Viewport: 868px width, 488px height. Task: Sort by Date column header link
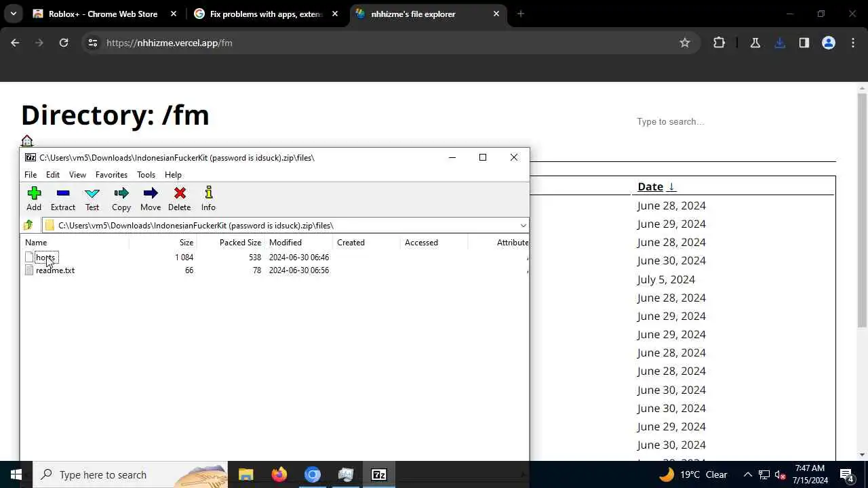(656, 186)
